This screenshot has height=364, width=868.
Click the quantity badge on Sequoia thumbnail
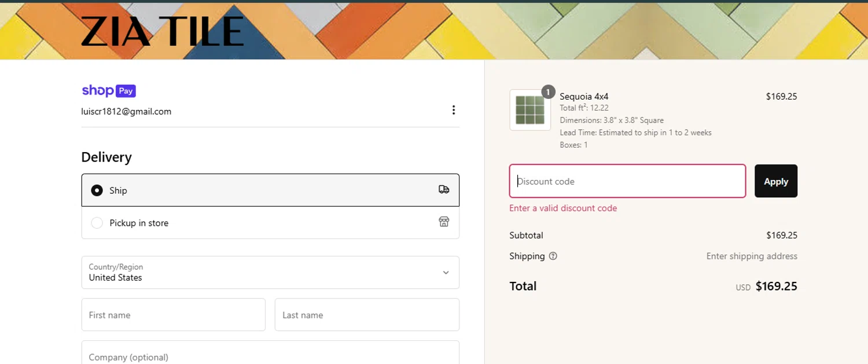[548, 91]
